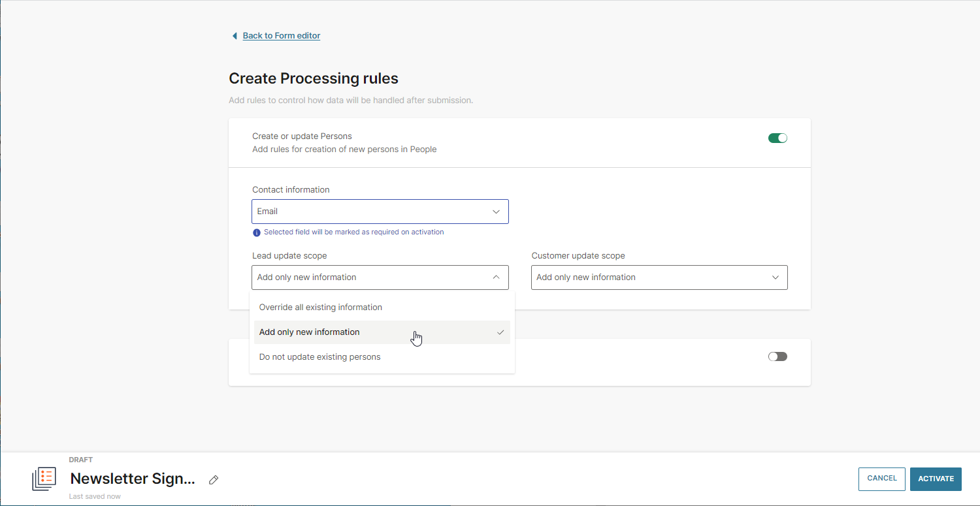This screenshot has height=506, width=980.
Task: Select Do not update existing persons
Action: click(319, 357)
